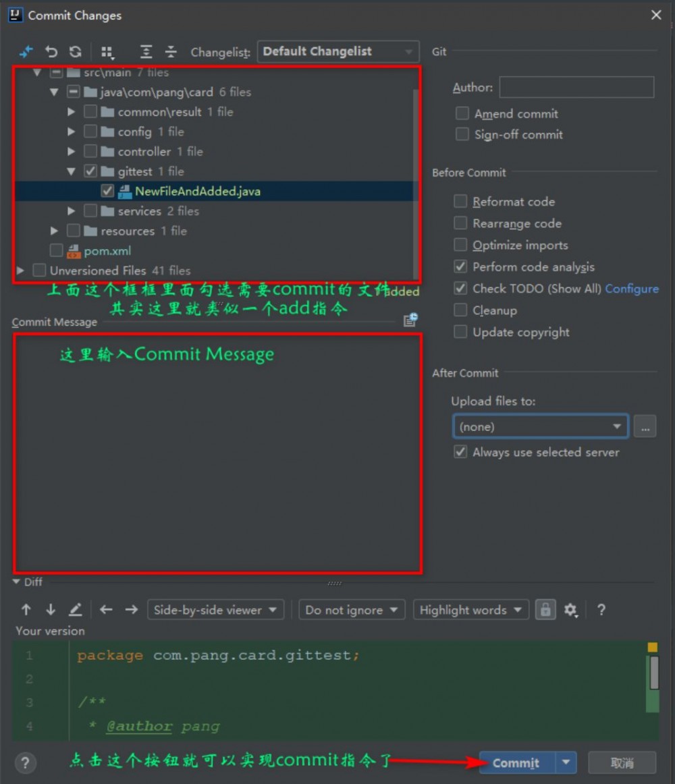Click the Refresh Changes icon
Viewport: 675px width, 784px height.
[x=76, y=51]
